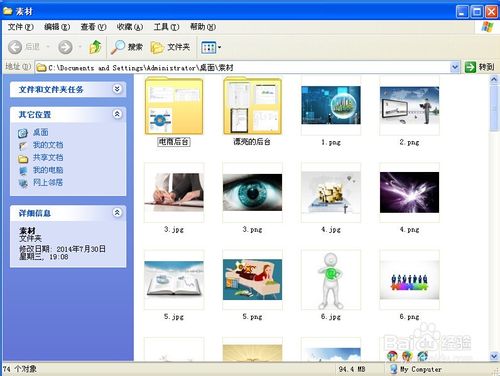The image size is (500, 376).
Task: Select the 1.png thumbnail
Action: point(331,105)
